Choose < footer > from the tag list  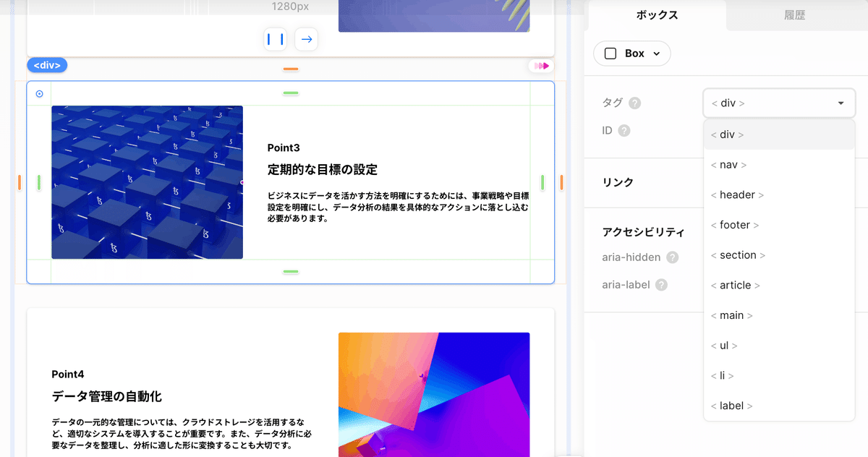779,225
